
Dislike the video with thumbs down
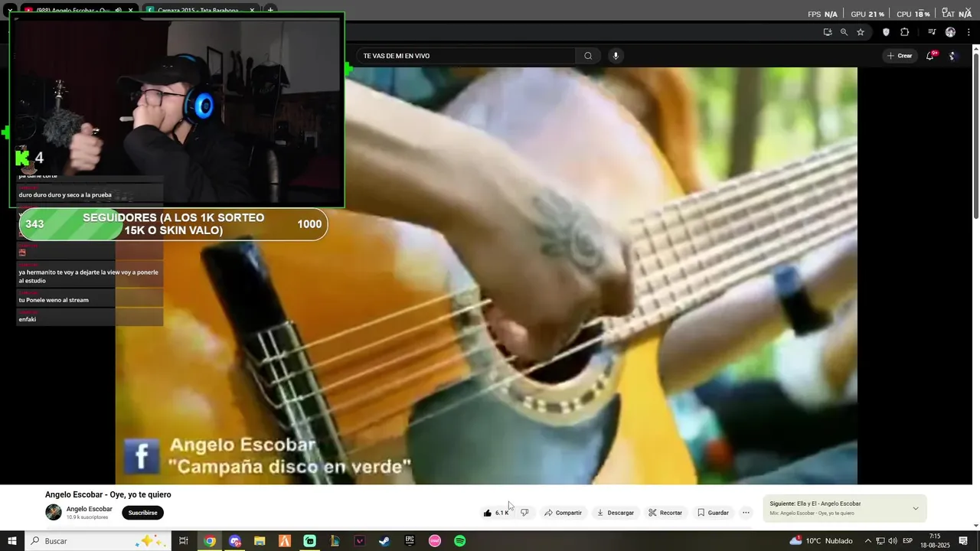click(524, 513)
